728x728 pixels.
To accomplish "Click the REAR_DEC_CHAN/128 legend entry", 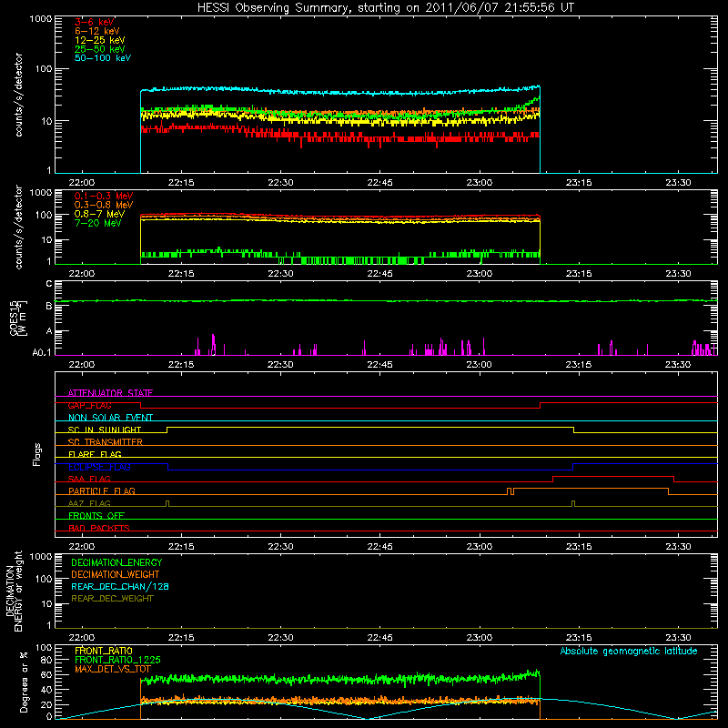I will click(x=120, y=586).
